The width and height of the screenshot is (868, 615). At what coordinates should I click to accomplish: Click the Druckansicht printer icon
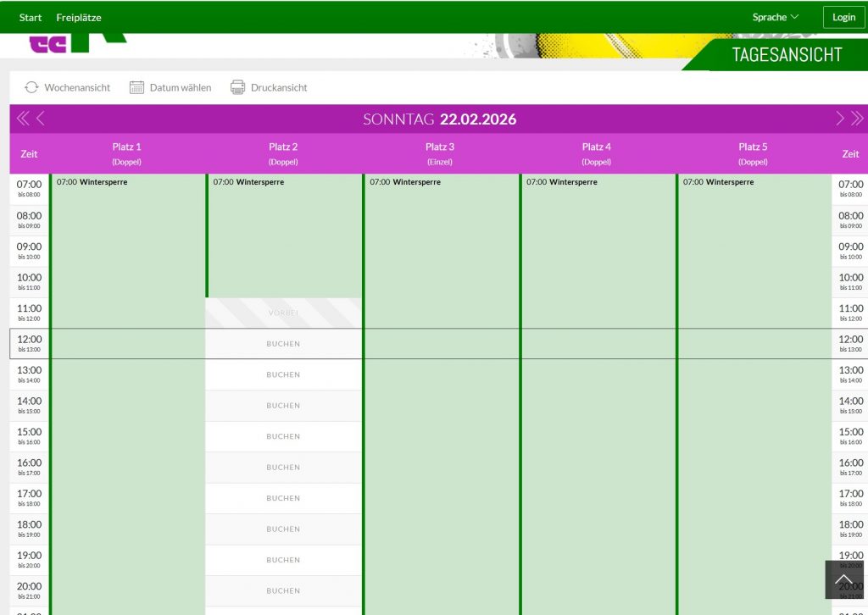tap(238, 87)
